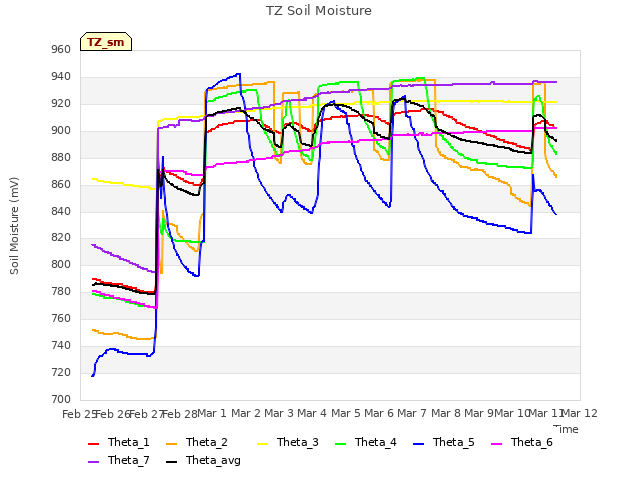Click the Theta_avg legend label
Viewport: 640px width, 480px height.
point(213,460)
